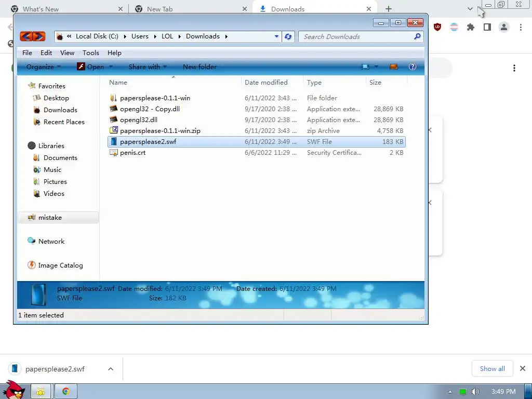Open the Chrome tab search chevron
The image size is (532, 399).
click(470, 9)
